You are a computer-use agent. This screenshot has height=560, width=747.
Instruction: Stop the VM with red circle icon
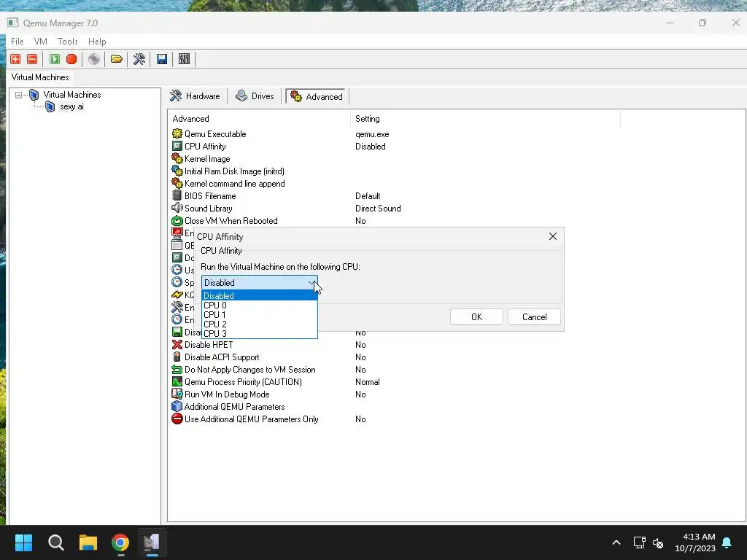click(x=71, y=59)
